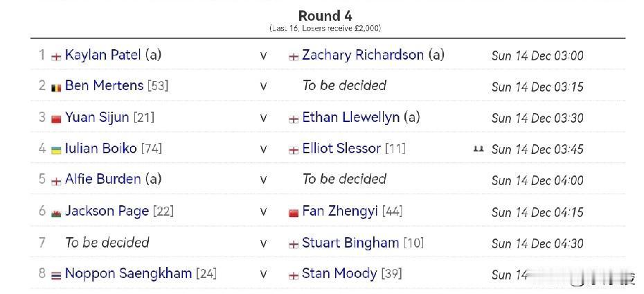Click the Thailand flag next to Noppon Saengkham

[x=56, y=275]
